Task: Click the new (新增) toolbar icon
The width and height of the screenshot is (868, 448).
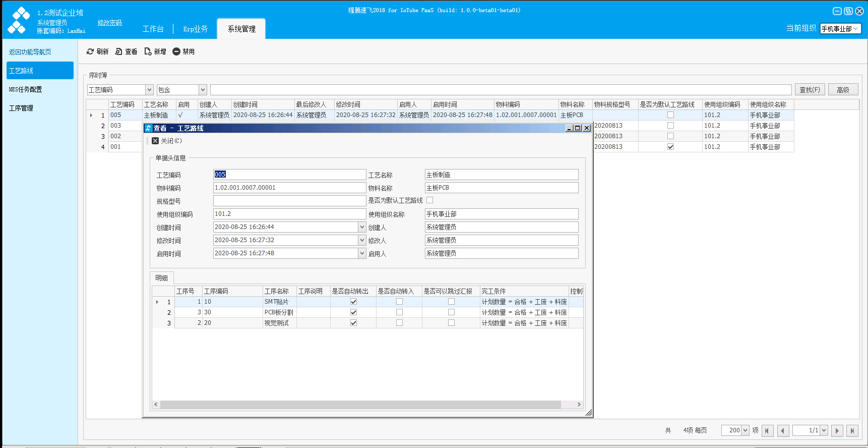Action: (148, 51)
